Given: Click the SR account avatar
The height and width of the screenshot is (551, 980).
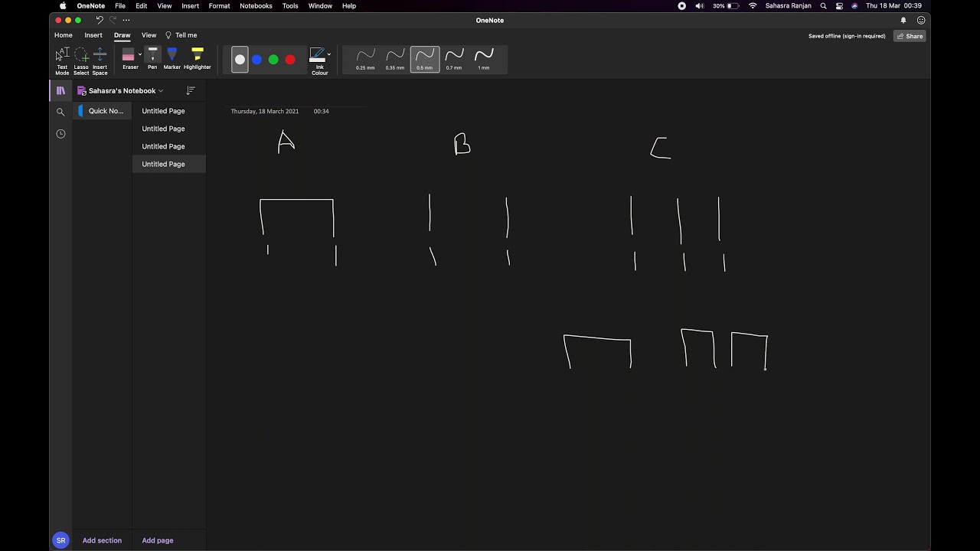Looking at the screenshot, I should pos(60,540).
